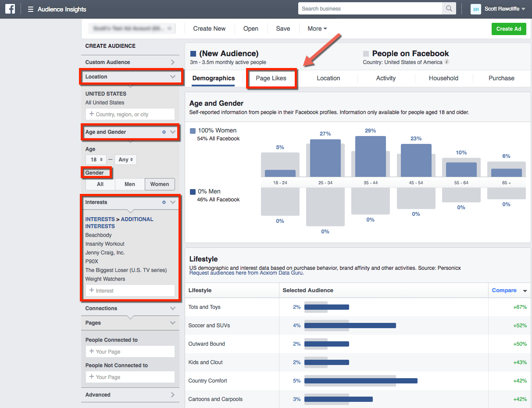Click the search magnifier button

pyautogui.click(x=449, y=9)
